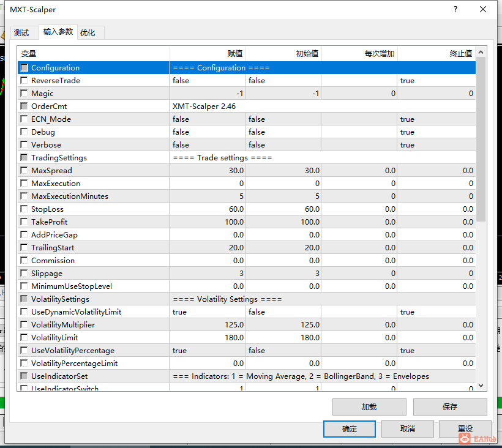
Task: Check the UseDynamicVolatilityLimit checkbox
Action: click(x=24, y=312)
